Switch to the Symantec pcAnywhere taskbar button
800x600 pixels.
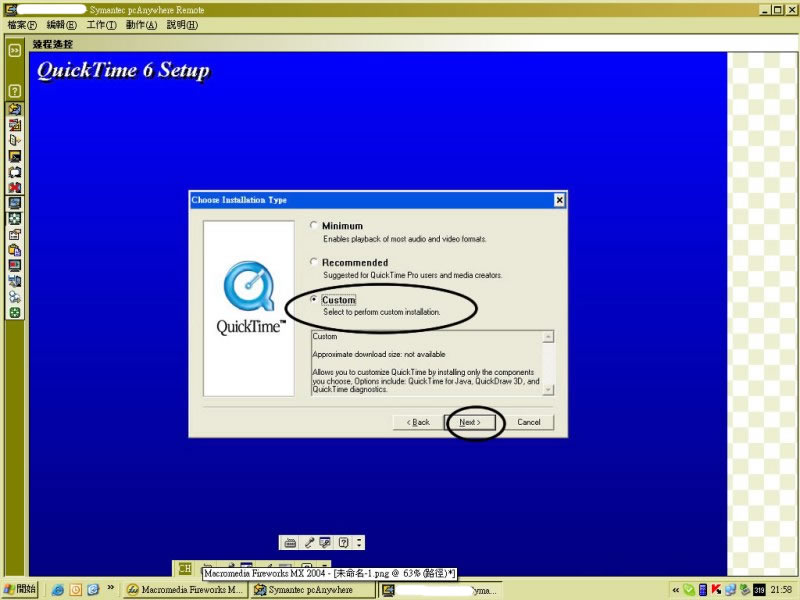(x=312, y=590)
